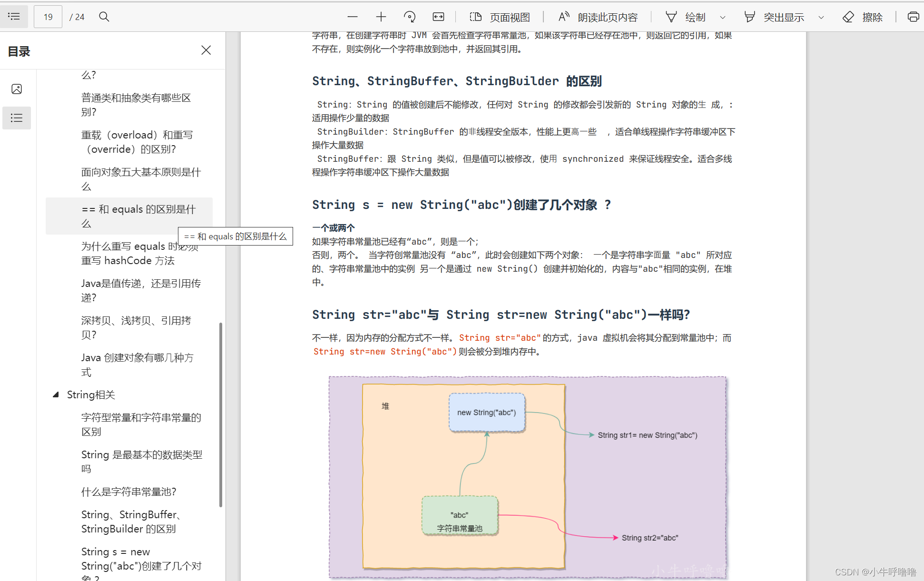Click red code text String str="abc"
This screenshot has height=581, width=924.
point(500,338)
